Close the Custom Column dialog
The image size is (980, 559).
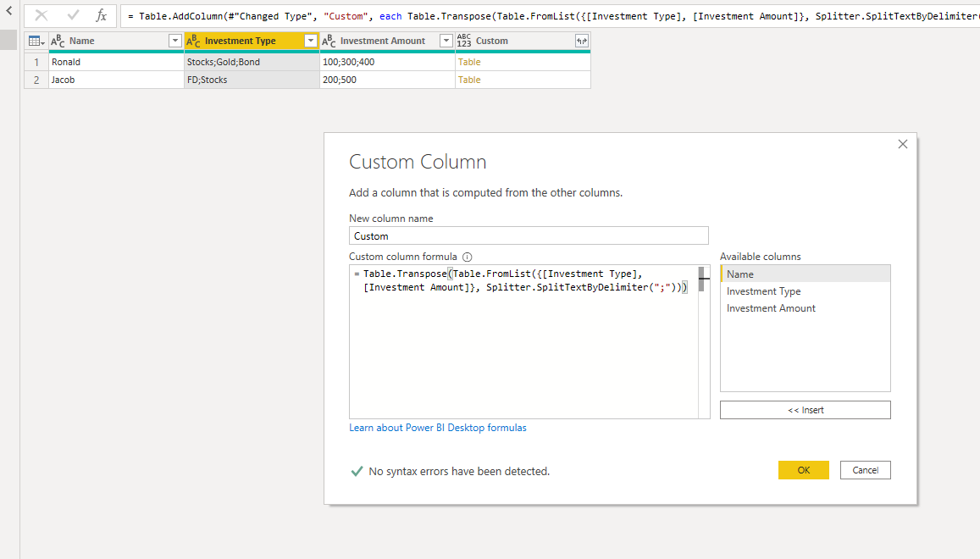coord(903,145)
